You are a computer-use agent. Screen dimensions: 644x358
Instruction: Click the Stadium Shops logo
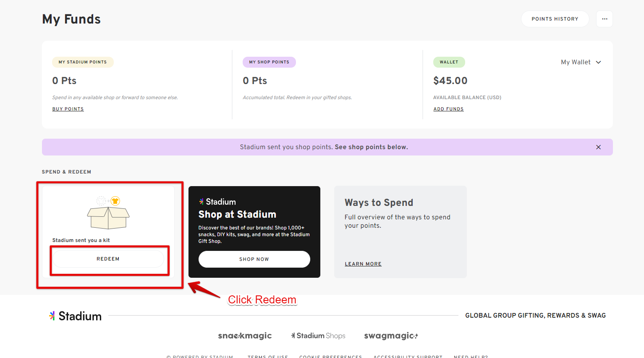tap(318, 336)
